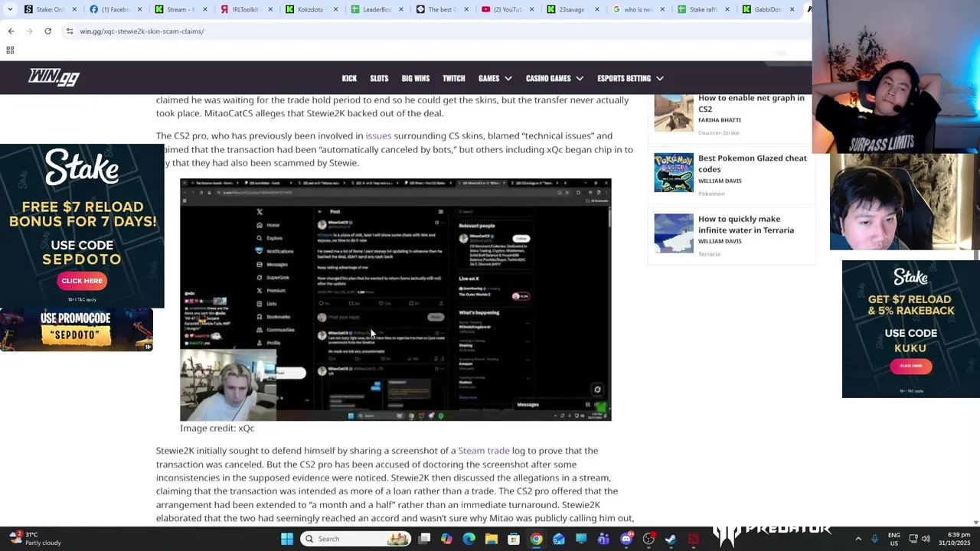Expand the CASINO GAMES dropdown menu
This screenshot has width=980, height=551.
554,78
